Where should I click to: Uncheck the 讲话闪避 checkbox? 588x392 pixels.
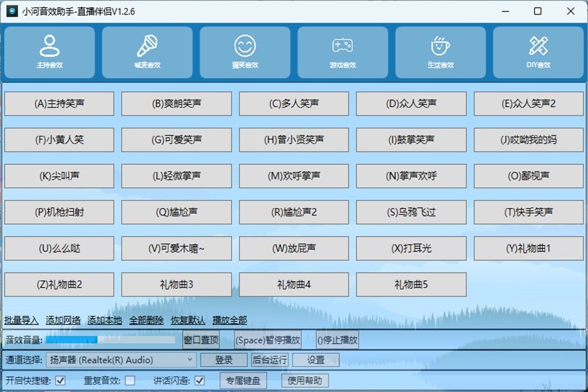[x=199, y=380]
